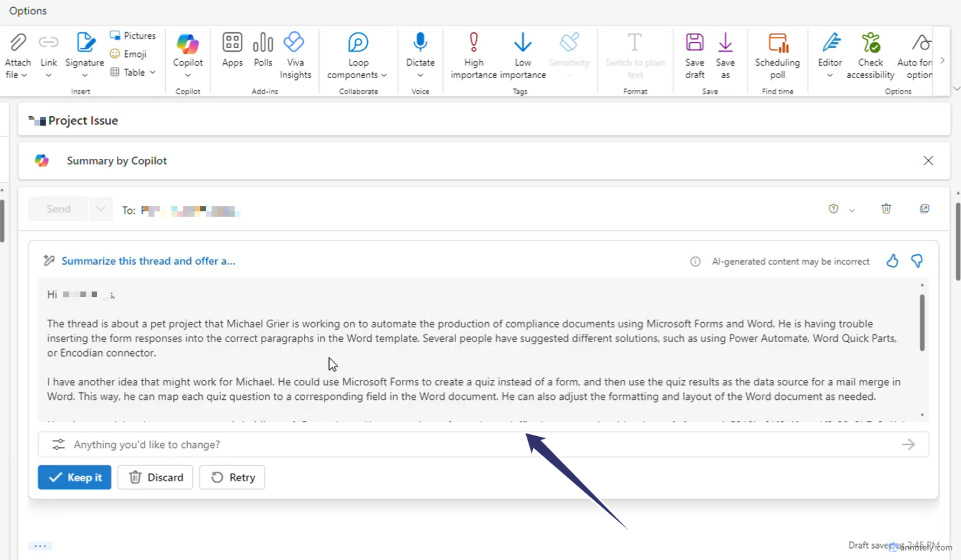Keep the Copilot-generated summary

(x=74, y=477)
